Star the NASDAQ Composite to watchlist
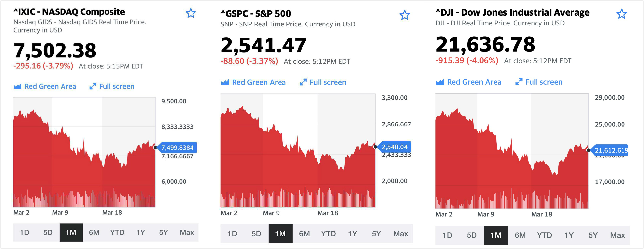Viewport: 644px width, 249px height. [191, 13]
